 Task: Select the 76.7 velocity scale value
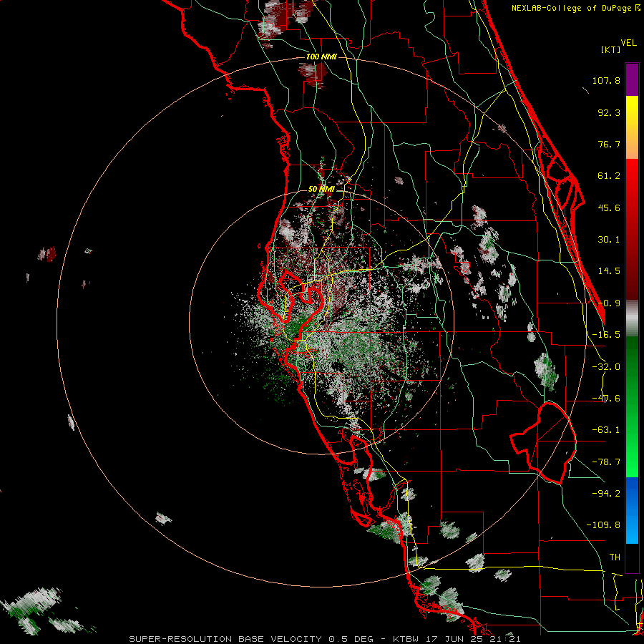pos(609,144)
